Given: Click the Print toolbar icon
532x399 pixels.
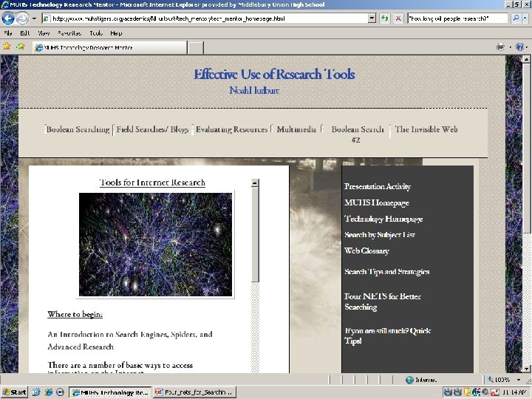Looking at the screenshot, I should pos(500,47).
